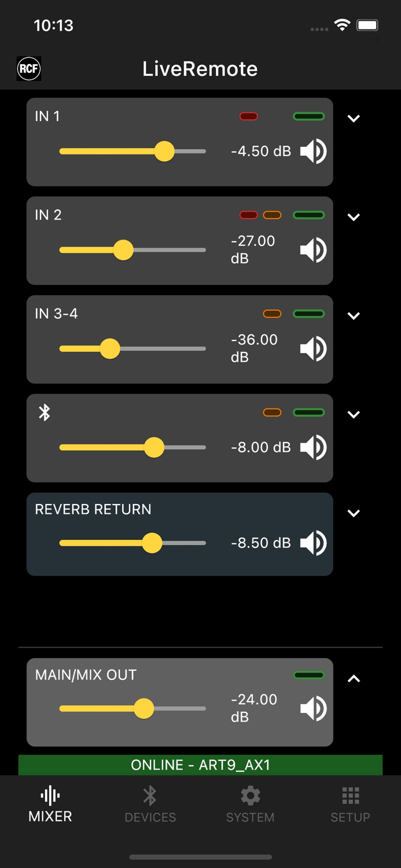Mute the IN 1 channel speaker icon

click(x=312, y=151)
